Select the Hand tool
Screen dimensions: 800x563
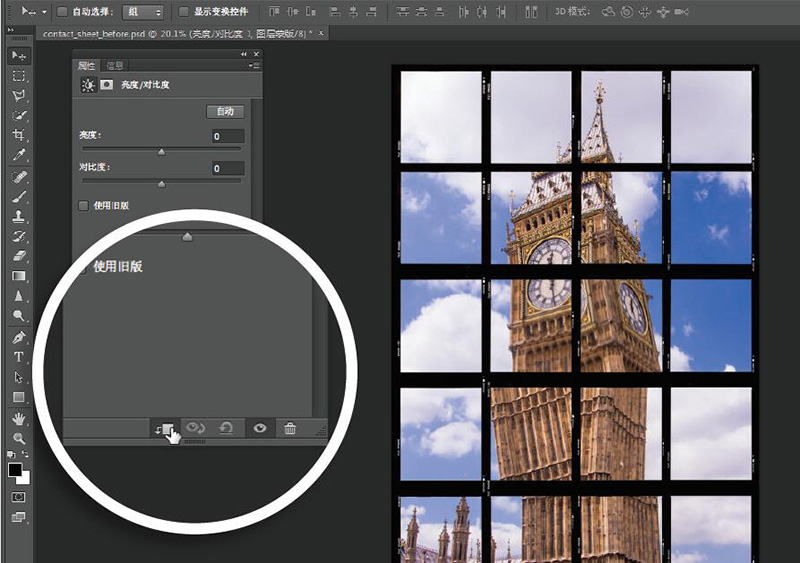[19, 419]
